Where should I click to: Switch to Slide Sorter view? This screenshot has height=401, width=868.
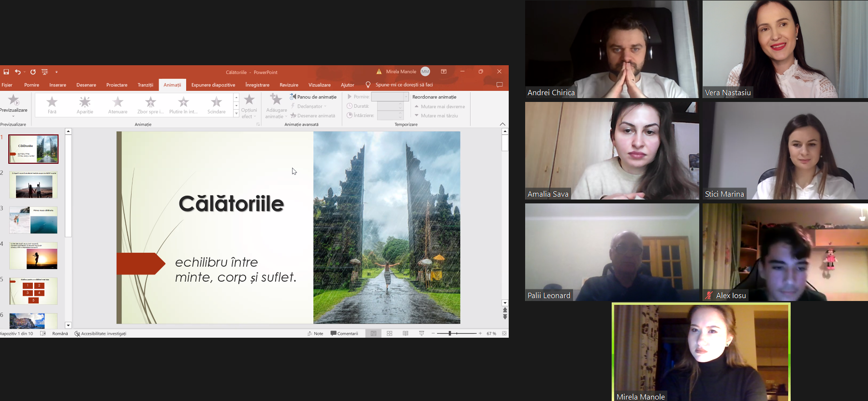[x=389, y=333]
